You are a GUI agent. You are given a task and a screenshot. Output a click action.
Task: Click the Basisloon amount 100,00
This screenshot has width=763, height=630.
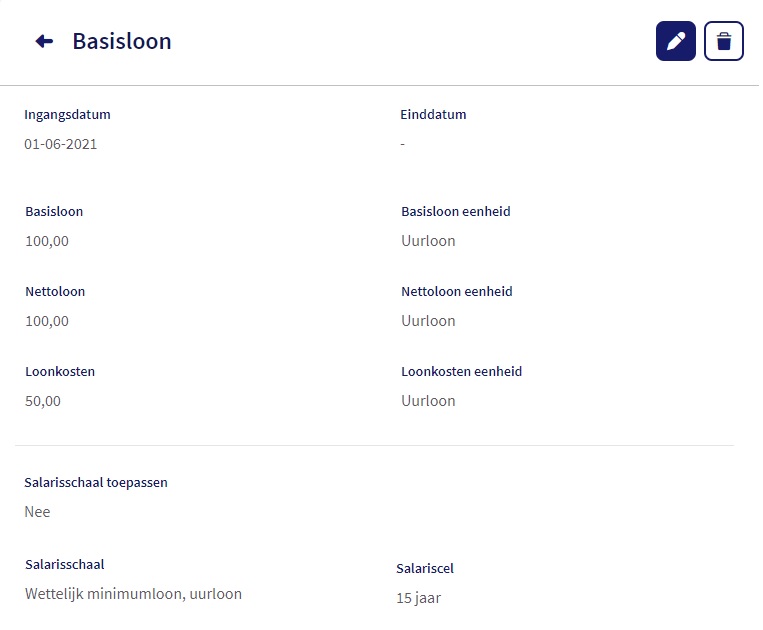tap(47, 241)
